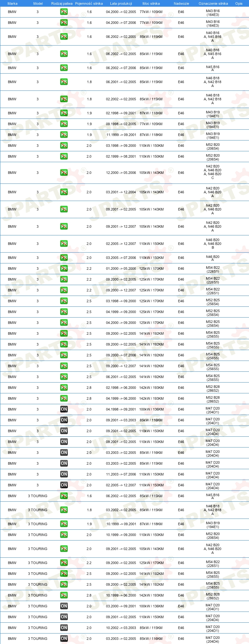This screenshot has width=249, height=644.
Task: Click petrol icon in 01.2000 -> 05.2006 row
Action: tap(64, 268)
